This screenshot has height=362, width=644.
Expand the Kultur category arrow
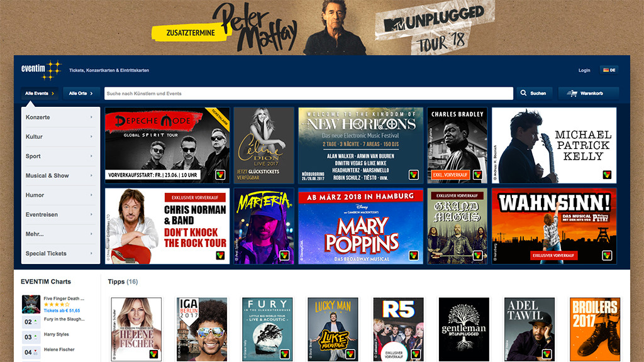coord(91,136)
